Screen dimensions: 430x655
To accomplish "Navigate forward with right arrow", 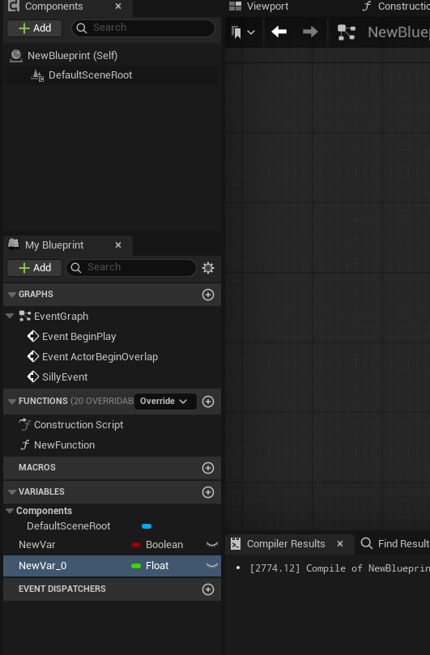I will point(310,32).
